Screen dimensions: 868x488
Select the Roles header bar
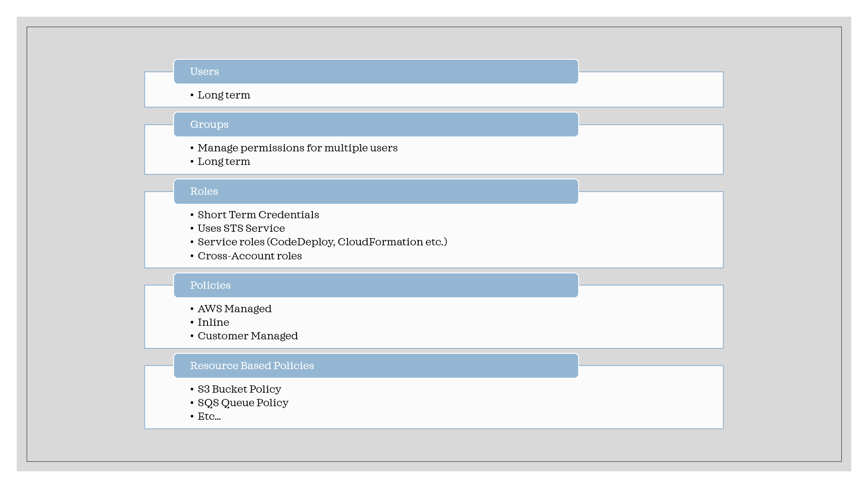376,192
